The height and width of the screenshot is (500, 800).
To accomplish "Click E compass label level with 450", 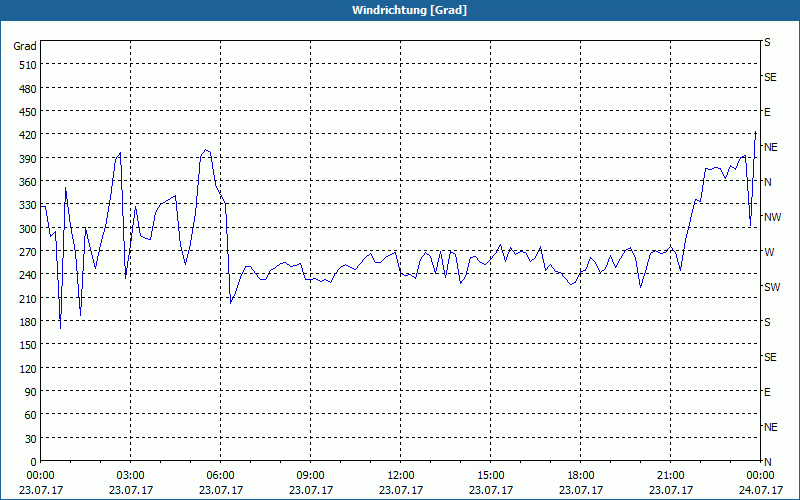I will coord(767,112).
